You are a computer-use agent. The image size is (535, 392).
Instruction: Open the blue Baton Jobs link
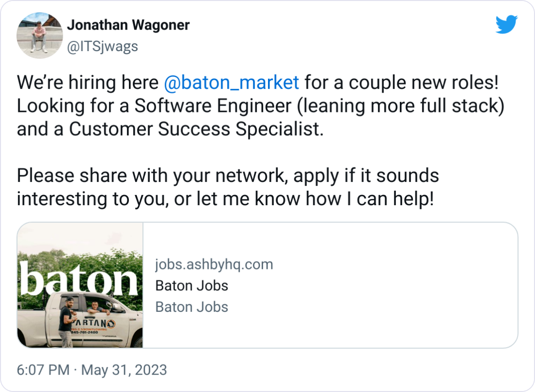pyautogui.click(x=191, y=307)
